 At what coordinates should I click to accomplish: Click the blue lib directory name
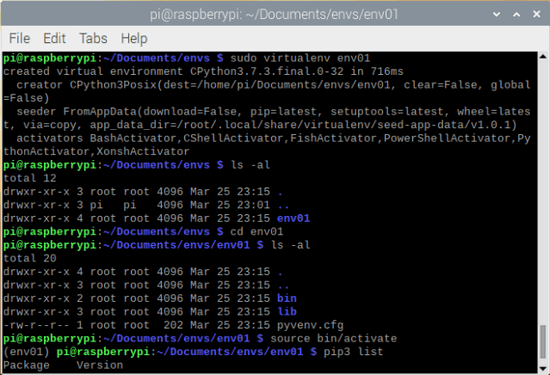pos(287,312)
